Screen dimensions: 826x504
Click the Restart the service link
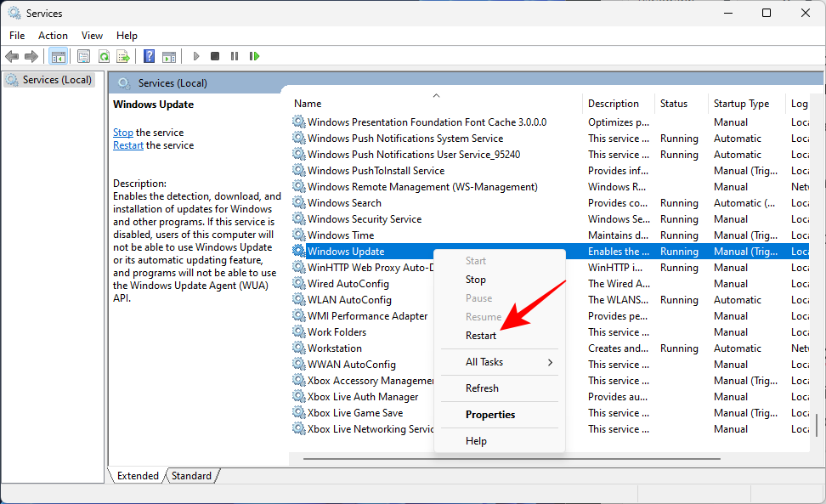pyautogui.click(x=127, y=144)
